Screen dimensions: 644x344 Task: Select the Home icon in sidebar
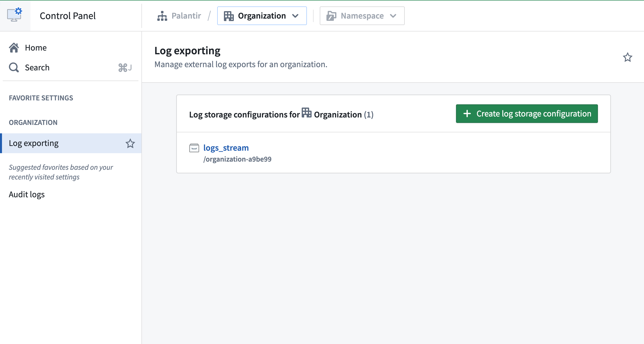(14, 48)
